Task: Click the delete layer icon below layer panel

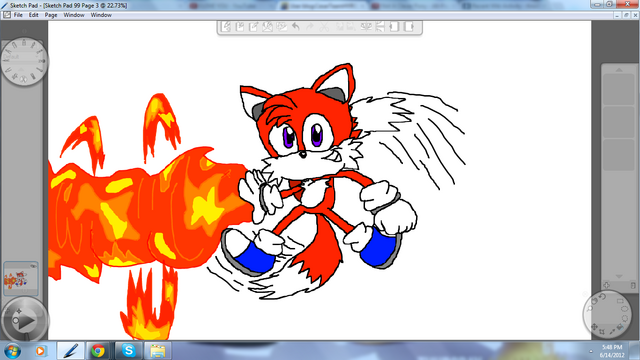Action: [x=633, y=285]
